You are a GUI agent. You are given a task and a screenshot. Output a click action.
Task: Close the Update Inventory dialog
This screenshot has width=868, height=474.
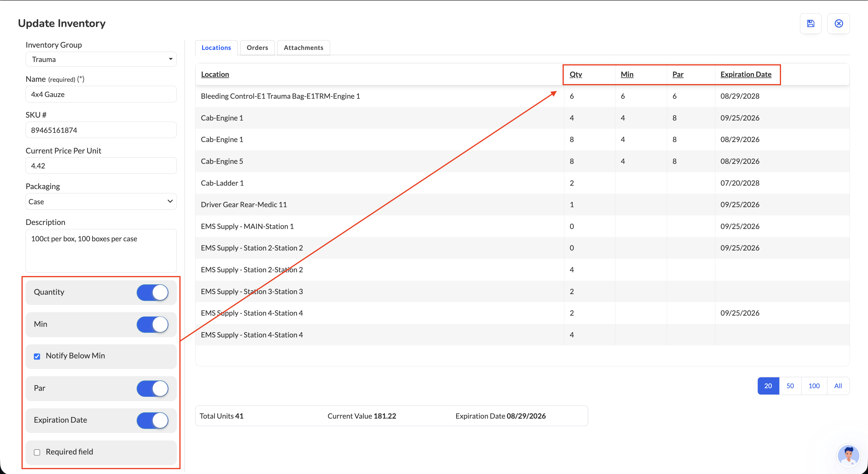(839, 23)
